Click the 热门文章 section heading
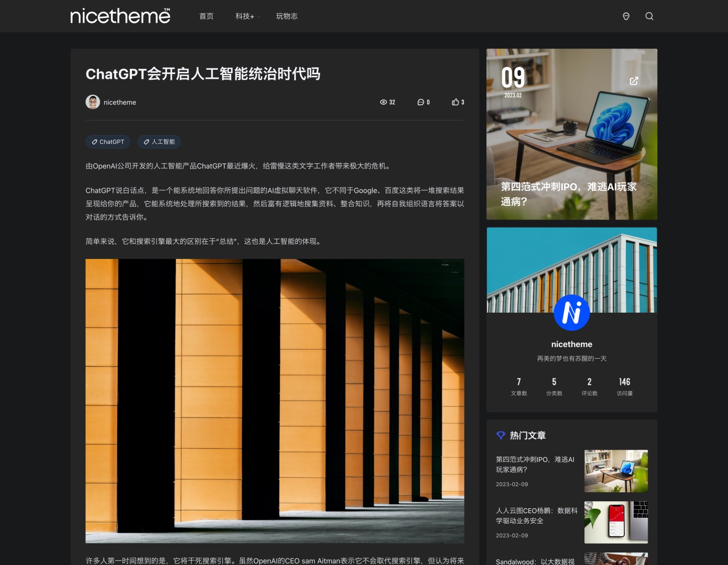Image resolution: width=728 pixels, height=565 pixels. coord(528,436)
